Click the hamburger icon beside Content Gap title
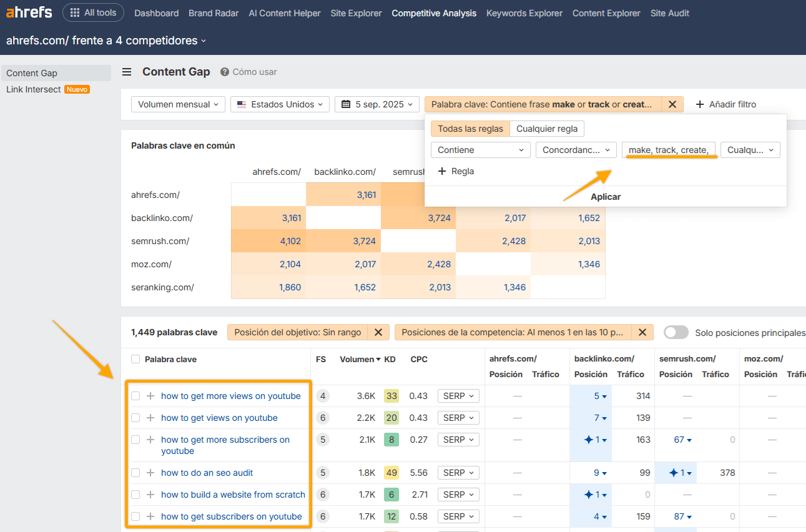The width and height of the screenshot is (806, 532). pyautogui.click(x=127, y=72)
